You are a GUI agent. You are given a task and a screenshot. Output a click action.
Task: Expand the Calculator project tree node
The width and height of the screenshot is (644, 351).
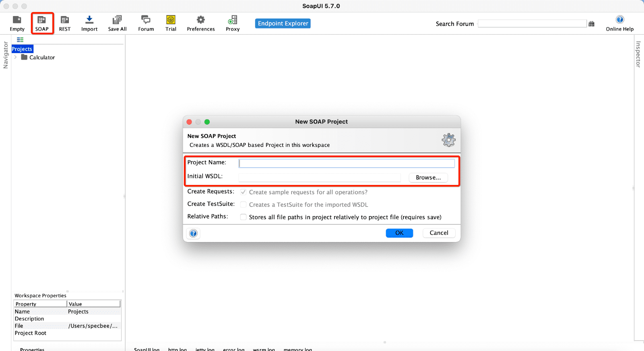[15, 57]
